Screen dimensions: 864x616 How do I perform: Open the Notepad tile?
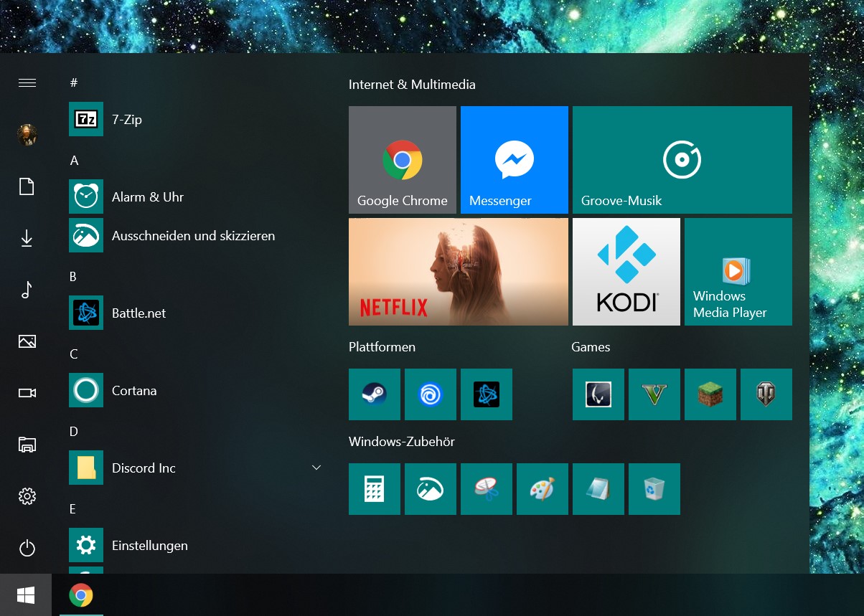point(598,489)
